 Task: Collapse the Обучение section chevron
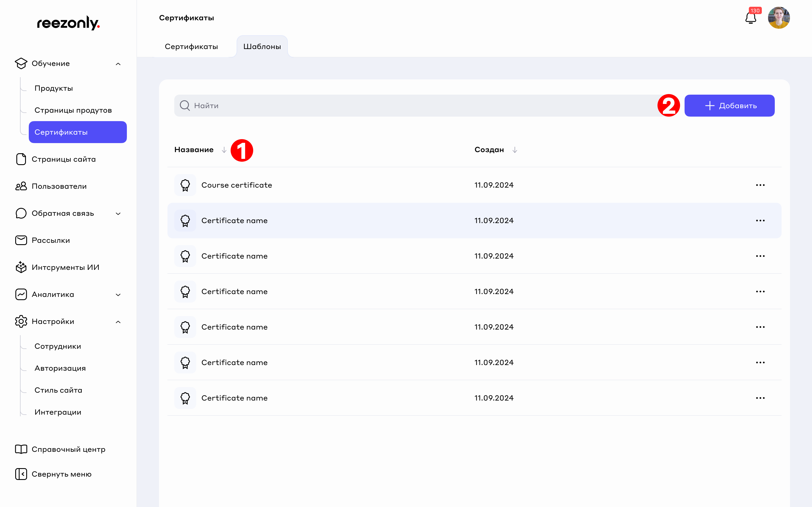(x=118, y=64)
